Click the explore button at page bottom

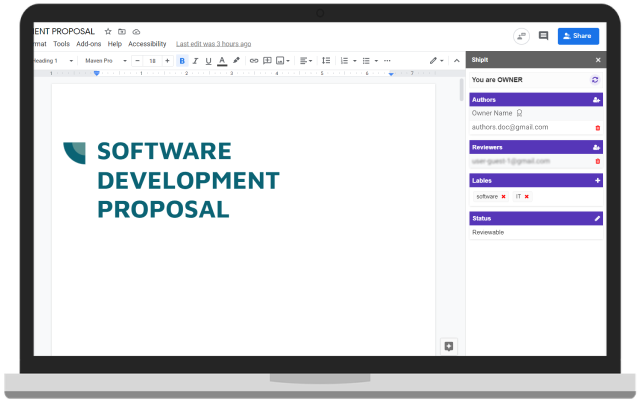tap(449, 347)
